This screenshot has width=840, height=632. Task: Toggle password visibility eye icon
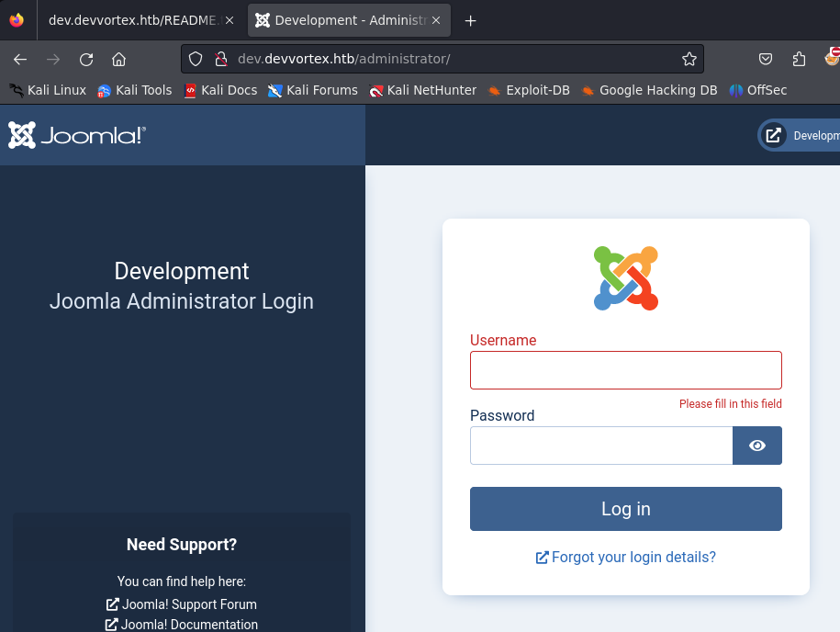(756, 446)
